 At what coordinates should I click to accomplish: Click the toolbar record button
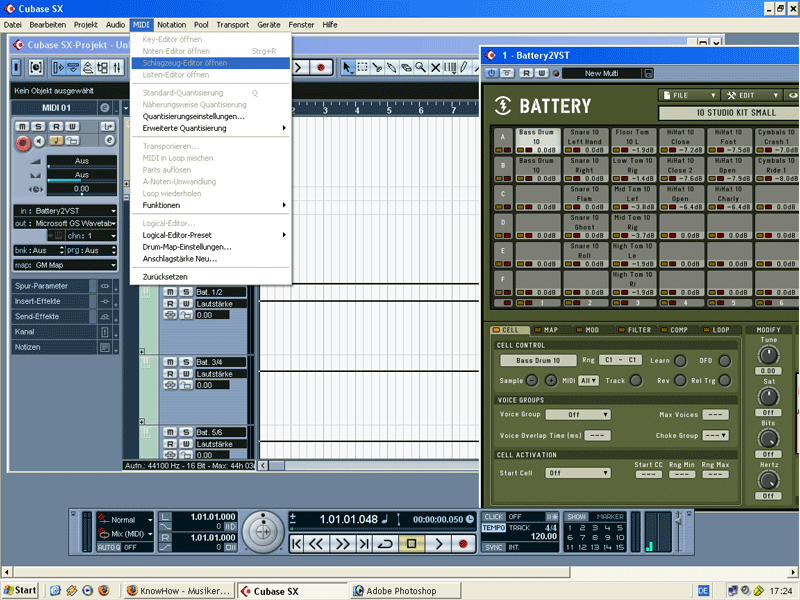click(321, 67)
